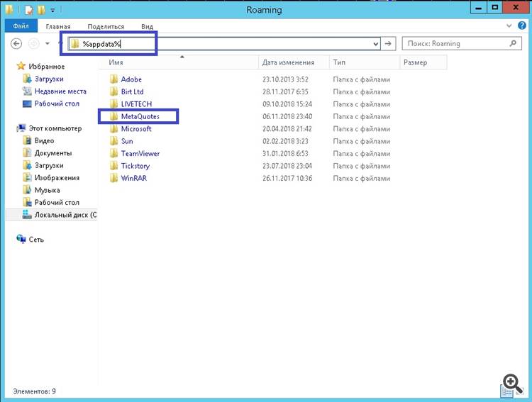Sort by Дата изменения column header
This screenshot has width=532, height=402.
[294, 62]
